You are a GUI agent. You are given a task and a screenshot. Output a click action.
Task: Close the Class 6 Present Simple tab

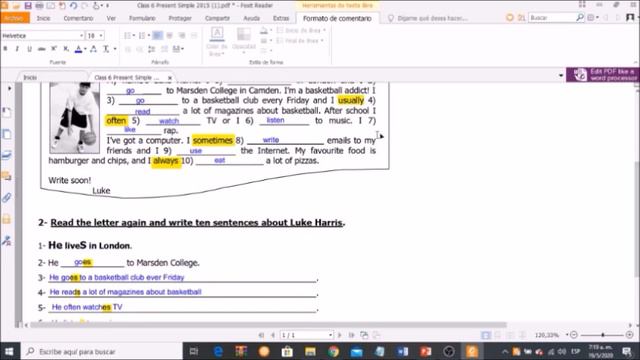click(170, 77)
